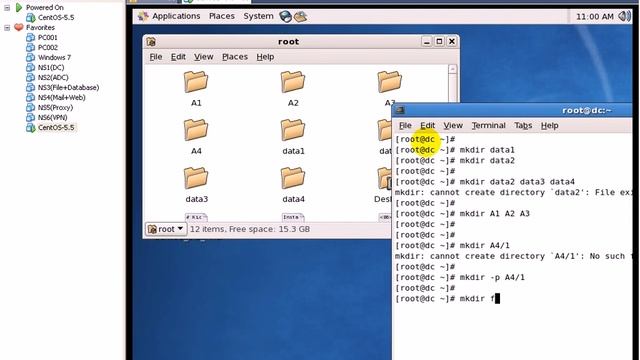This screenshot has width=640, height=360.
Task: Open the root location dropdown
Action: coord(166,229)
